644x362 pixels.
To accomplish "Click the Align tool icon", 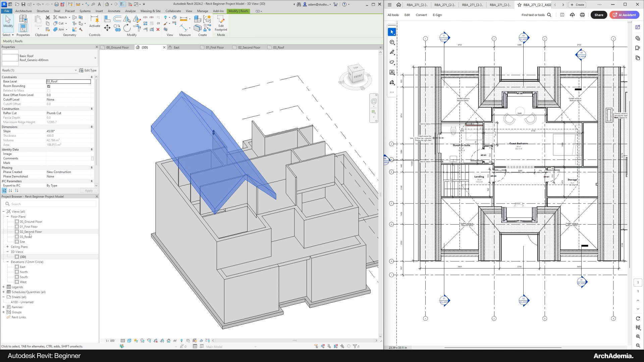I will 107,18.
